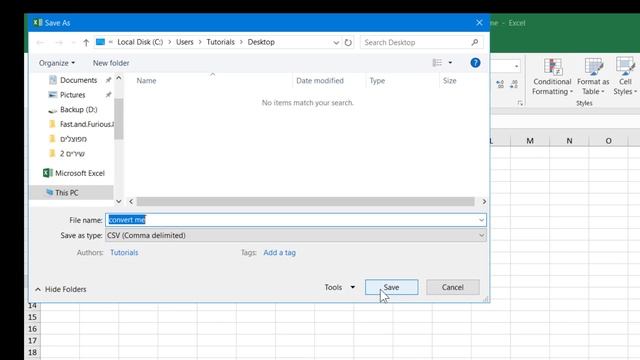Close the Save As dialog

pyautogui.click(x=479, y=23)
